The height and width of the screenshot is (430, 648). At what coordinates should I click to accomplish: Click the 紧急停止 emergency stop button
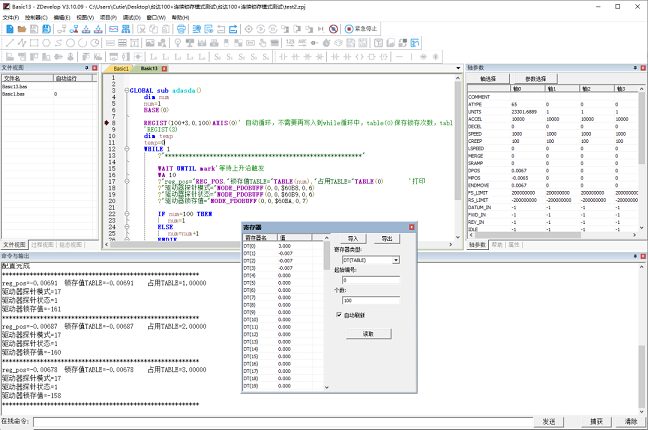pos(361,29)
